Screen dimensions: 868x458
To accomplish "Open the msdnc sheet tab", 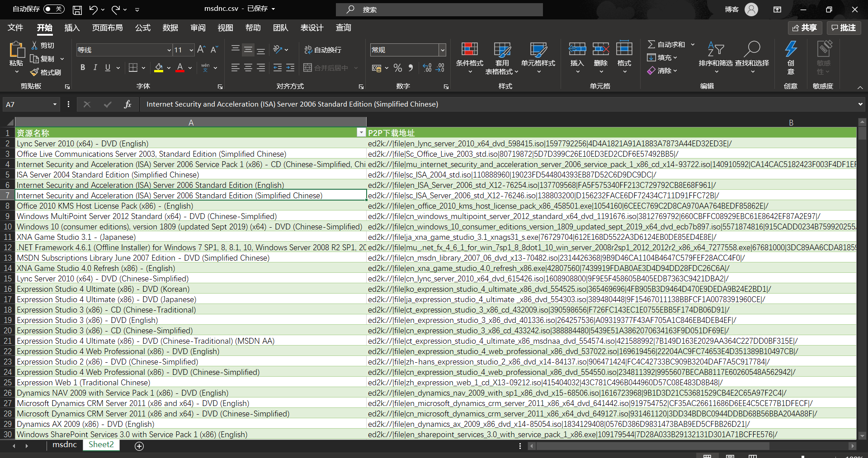I will tap(65, 444).
